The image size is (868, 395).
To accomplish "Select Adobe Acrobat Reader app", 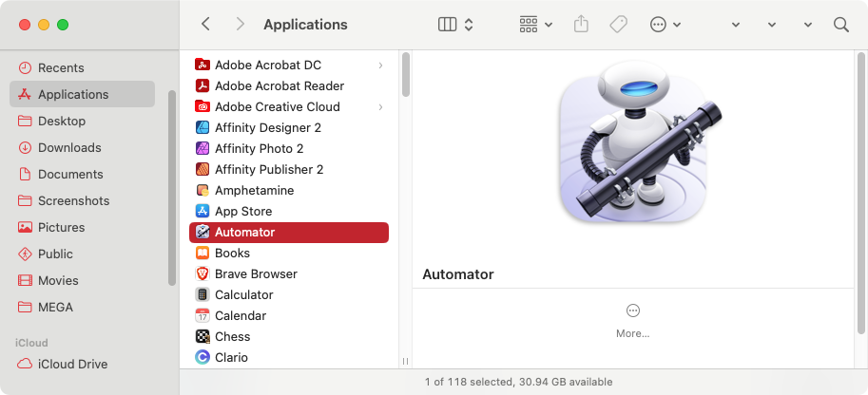I will click(289, 85).
